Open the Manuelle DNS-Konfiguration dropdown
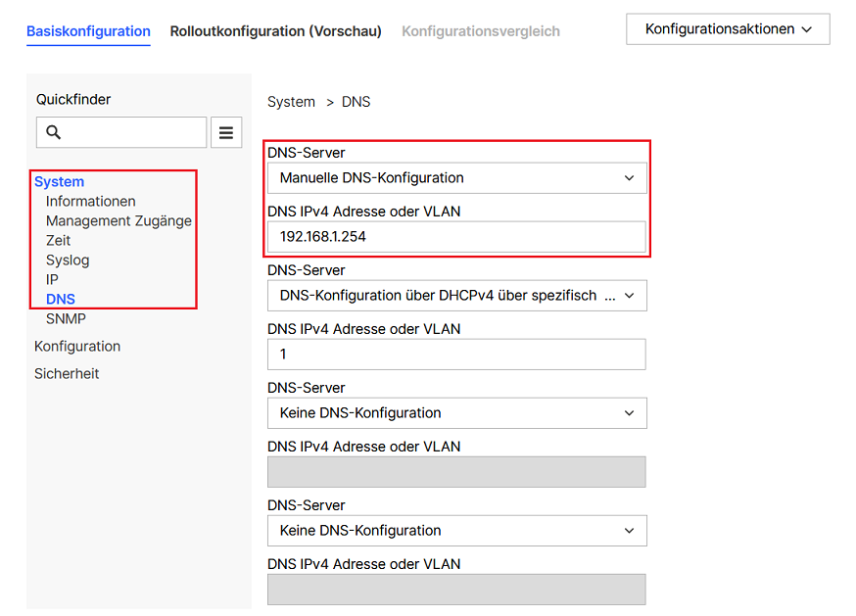Screen dimensions: 856x616 pyautogui.click(x=456, y=178)
